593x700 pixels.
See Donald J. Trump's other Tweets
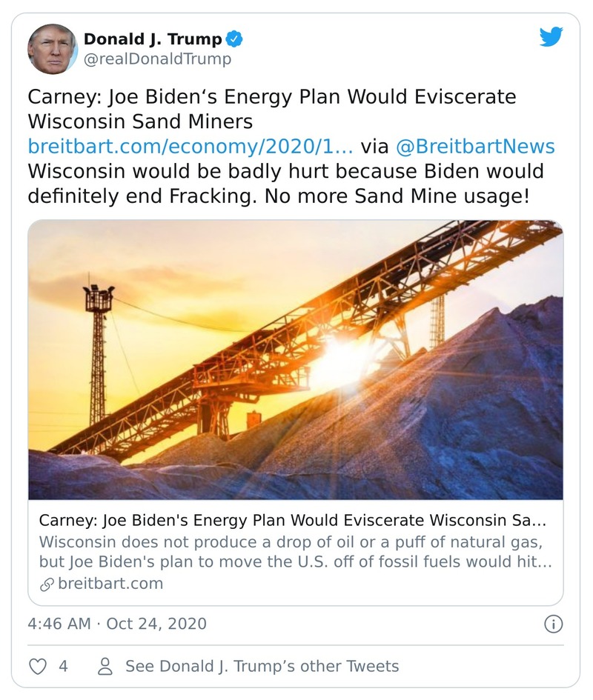(262, 666)
